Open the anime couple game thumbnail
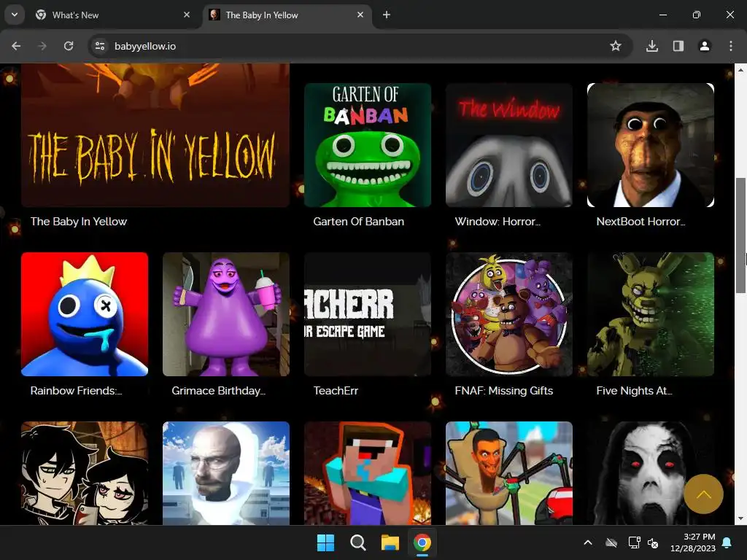 point(85,473)
